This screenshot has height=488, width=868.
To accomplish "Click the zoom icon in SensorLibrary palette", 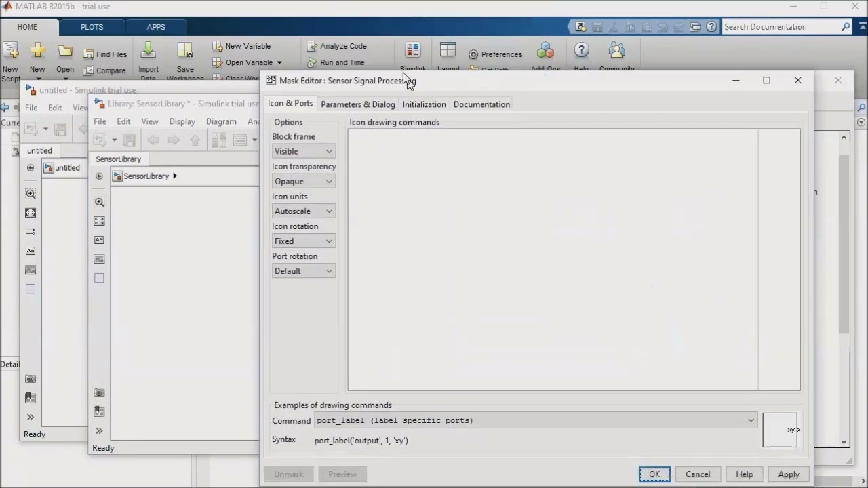I will pyautogui.click(x=99, y=202).
